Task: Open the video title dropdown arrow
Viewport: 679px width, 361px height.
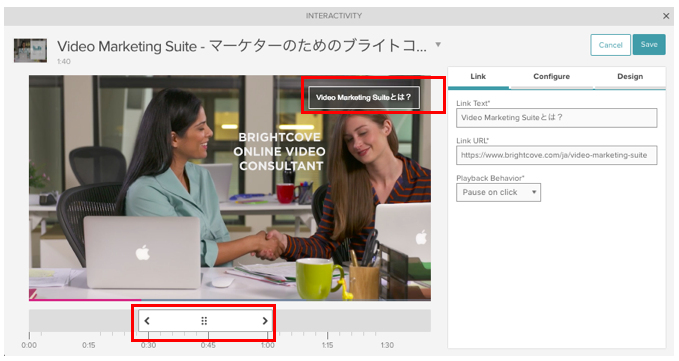Action: click(x=438, y=45)
